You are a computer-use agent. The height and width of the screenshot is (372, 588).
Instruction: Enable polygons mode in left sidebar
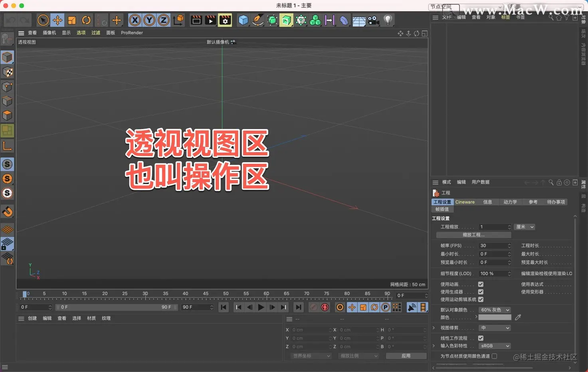point(7,115)
